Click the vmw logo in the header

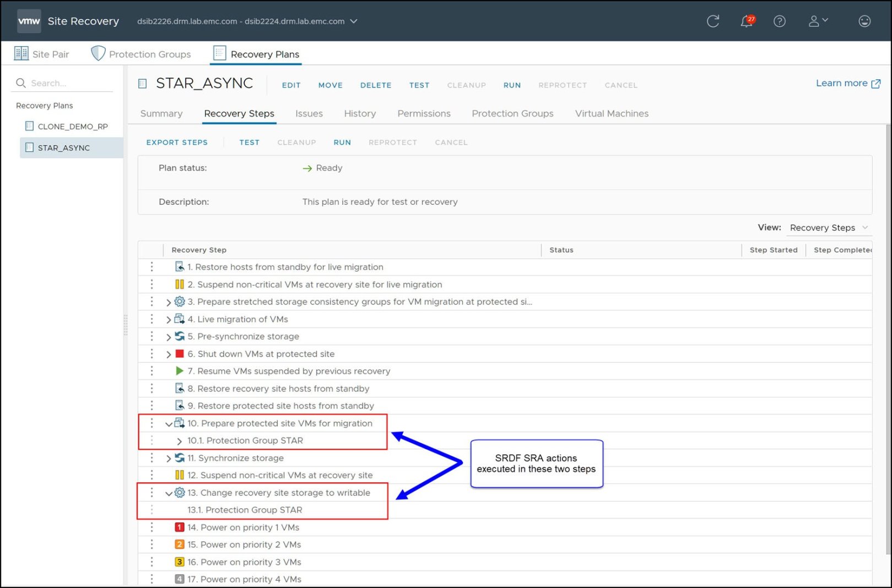click(29, 21)
